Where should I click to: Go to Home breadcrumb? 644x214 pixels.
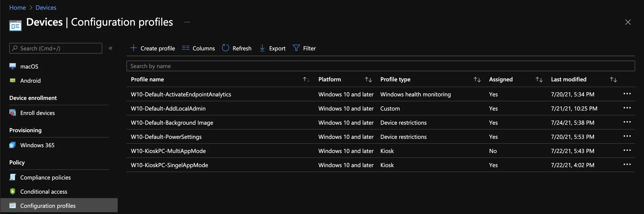click(x=17, y=7)
